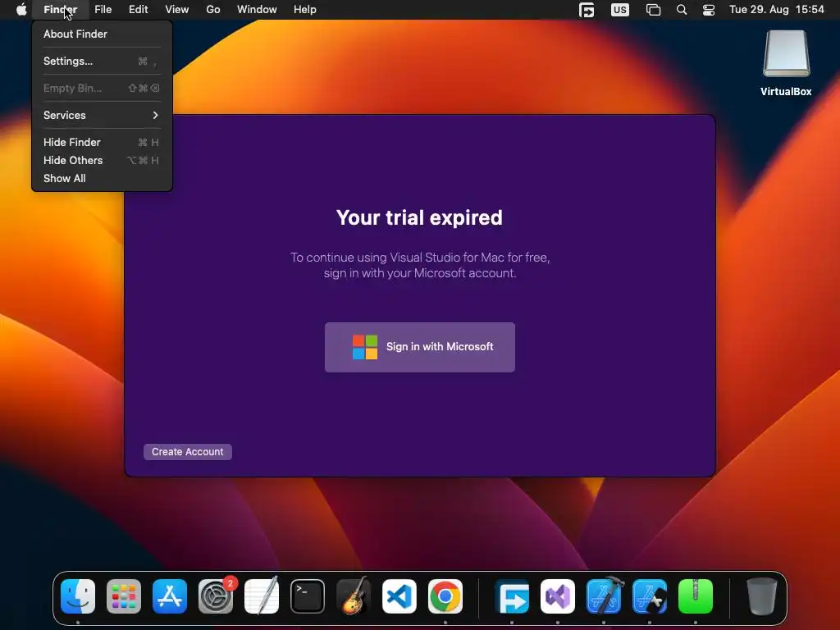The image size is (840, 630).
Task: Open the Apple menu
Action: coord(21,10)
